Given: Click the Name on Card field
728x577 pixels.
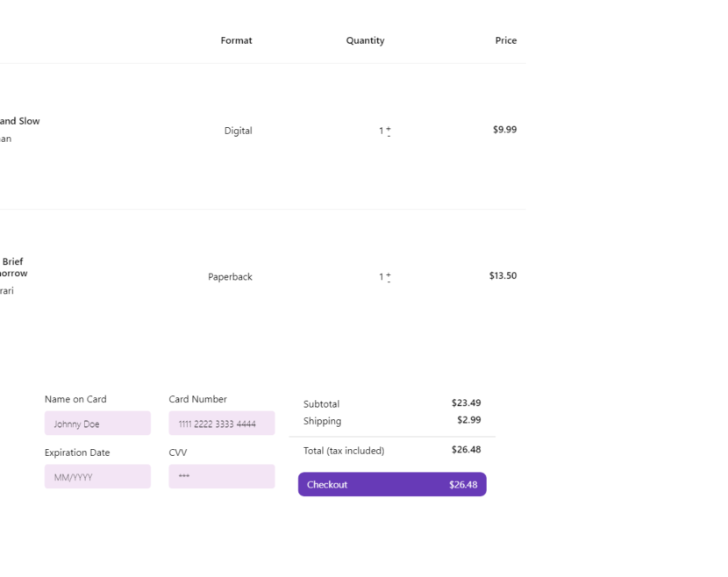Looking at the screenshot, I should [97, 424].
